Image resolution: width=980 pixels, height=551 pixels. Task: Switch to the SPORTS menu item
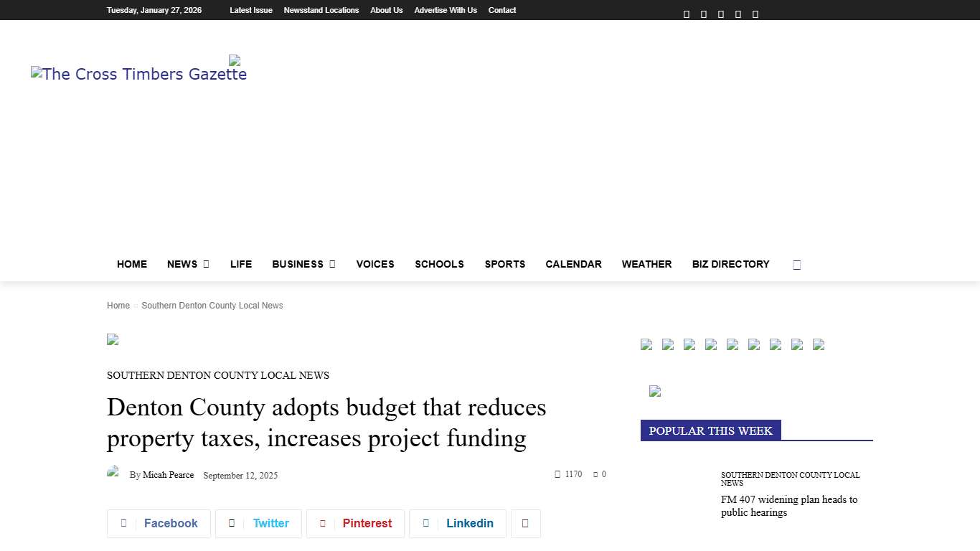pyautogui.click(x=505, y=264)
